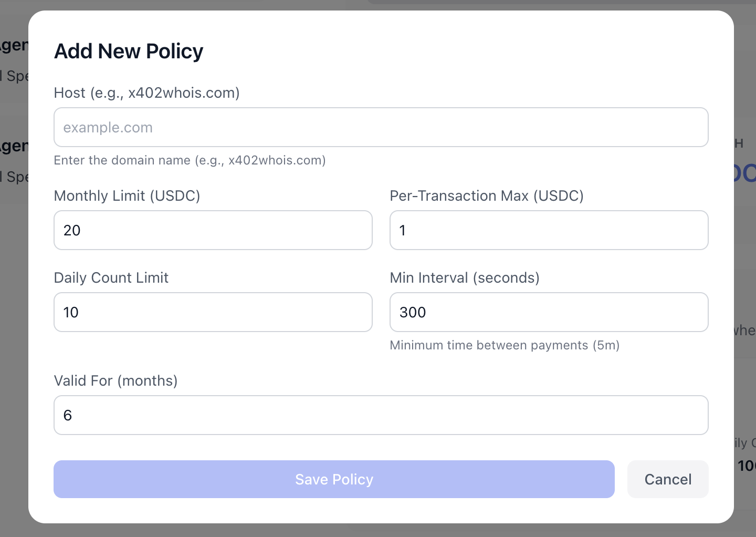Click the example.com placeholder text
756x537 pixels.
[108, 127]
